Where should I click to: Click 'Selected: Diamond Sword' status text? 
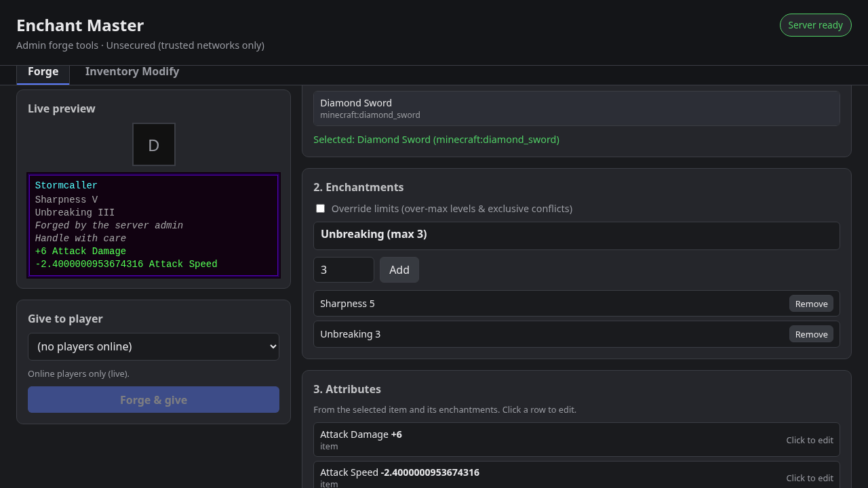tap(436, 140)
